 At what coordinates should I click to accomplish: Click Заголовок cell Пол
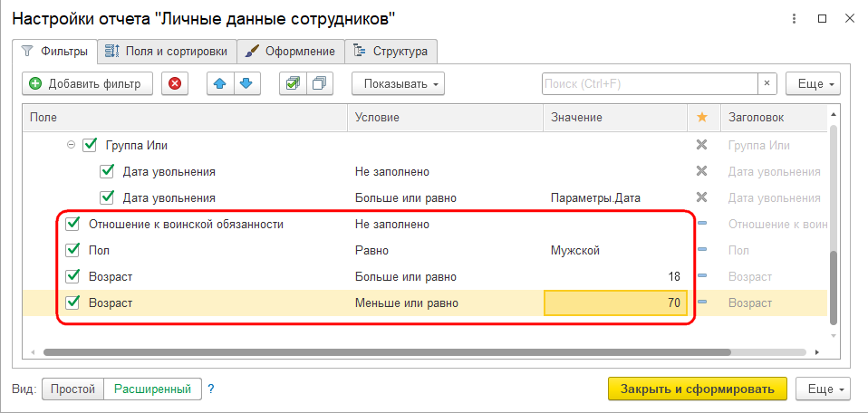[x=738, y=250]
